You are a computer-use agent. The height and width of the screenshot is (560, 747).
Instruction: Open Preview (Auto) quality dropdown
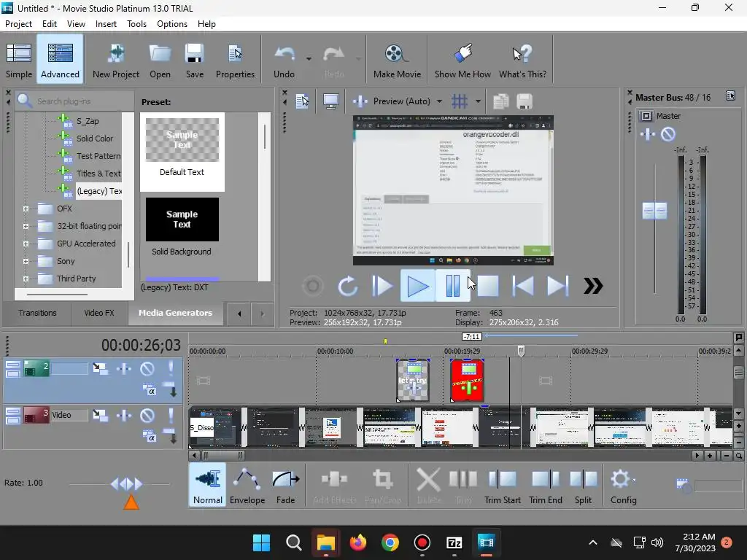(x=439, y=101)
